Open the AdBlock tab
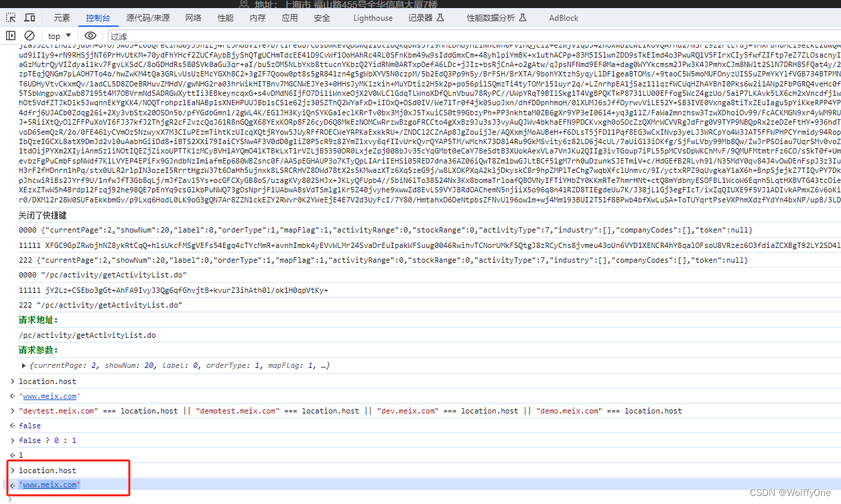 pos(564,18)
